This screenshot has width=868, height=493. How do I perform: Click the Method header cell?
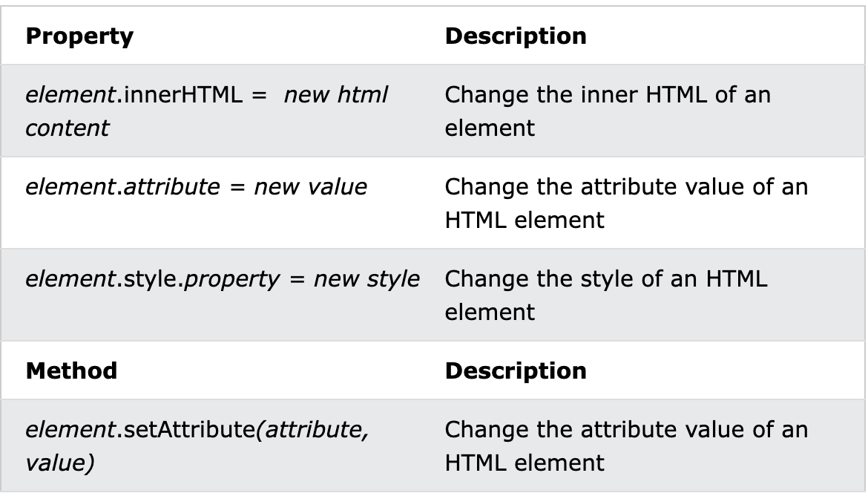(x=71, y=370)
